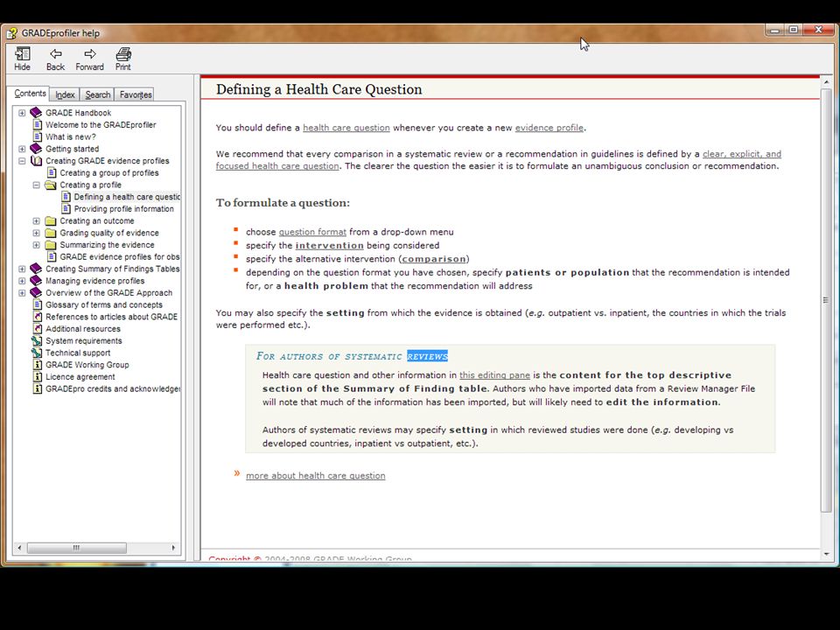Expand Grading quality of evidence folder
The height and width of the screenshot is (630, 840).
point(37,233)
